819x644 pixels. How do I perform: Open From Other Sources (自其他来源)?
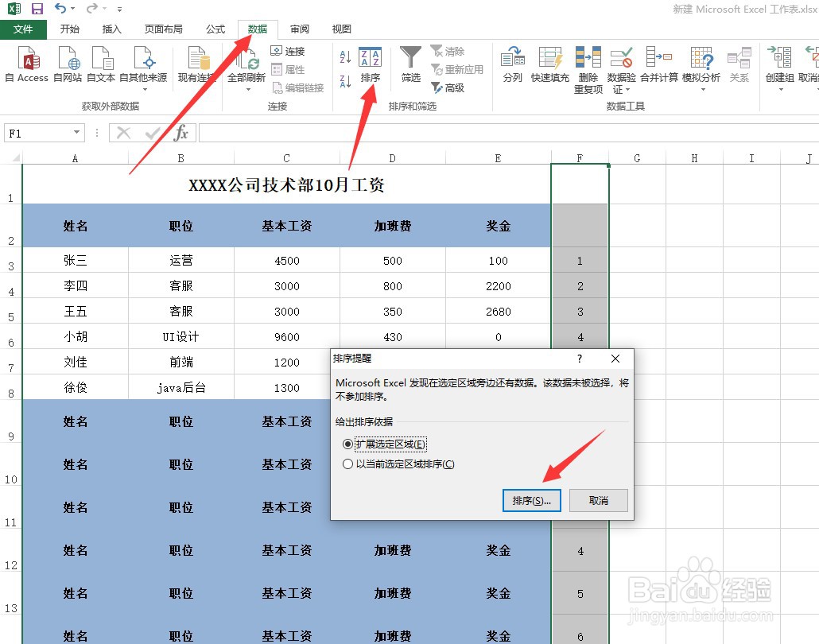click(x=144, y=68)
